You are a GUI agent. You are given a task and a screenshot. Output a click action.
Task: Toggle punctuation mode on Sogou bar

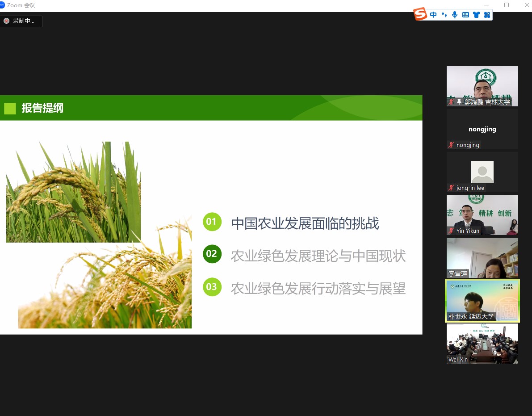(444, 15)
